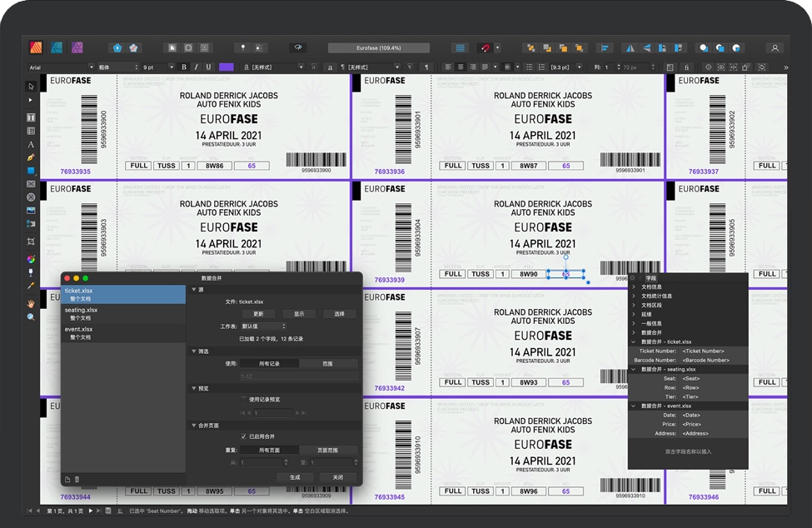This screenshot has width=812, height=528.
Task: Open the 工作表 默认值 dropdown
Action: click(263, 326)
